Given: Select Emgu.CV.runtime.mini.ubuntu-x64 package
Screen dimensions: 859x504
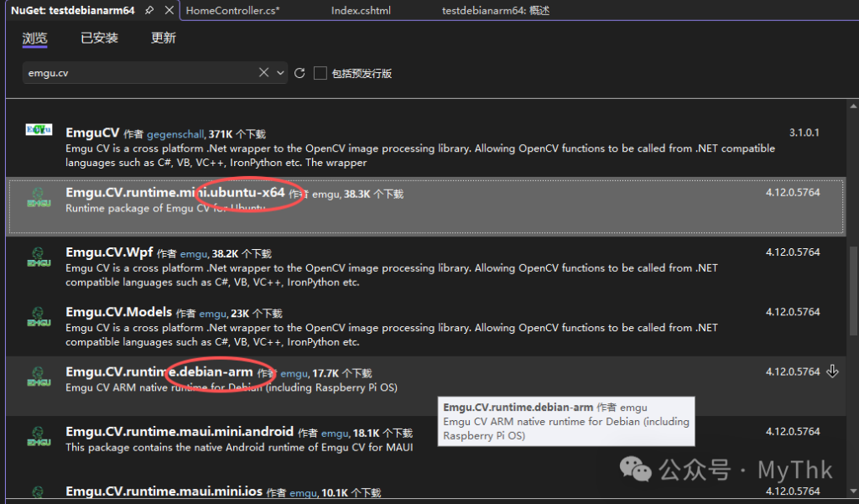Looking at the screenshot, I should coord(425,205).
